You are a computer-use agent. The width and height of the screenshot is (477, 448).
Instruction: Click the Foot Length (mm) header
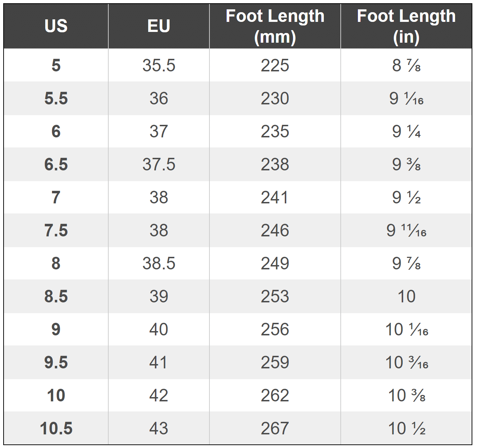[275, 26]
